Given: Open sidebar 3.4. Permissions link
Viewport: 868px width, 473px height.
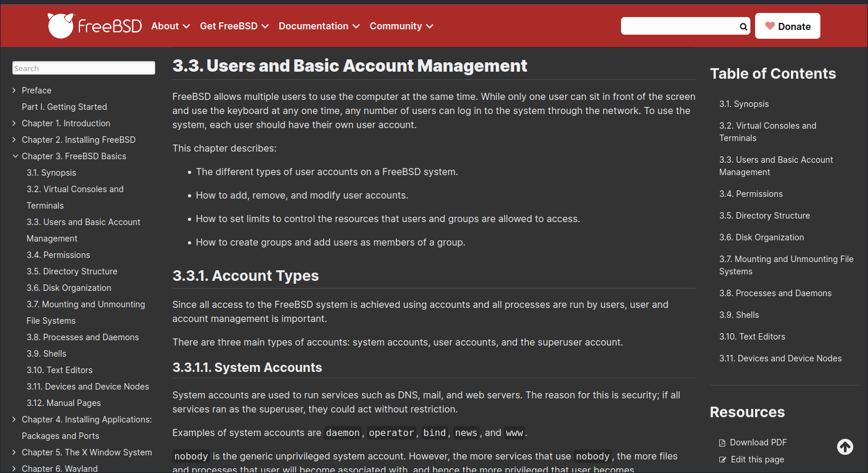Looking at the screenshot, I should click(58, 255).
